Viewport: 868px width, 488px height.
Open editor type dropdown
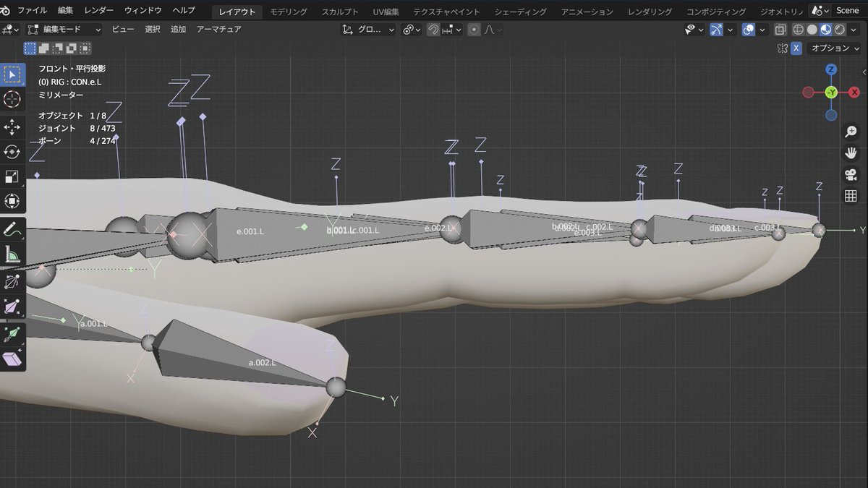point(10,30)
